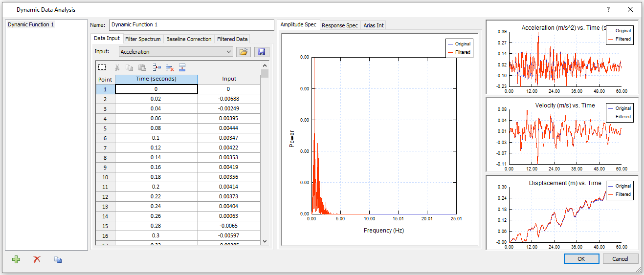
Task: Click the select-all dashed rectangle icon
Action: 102,67
